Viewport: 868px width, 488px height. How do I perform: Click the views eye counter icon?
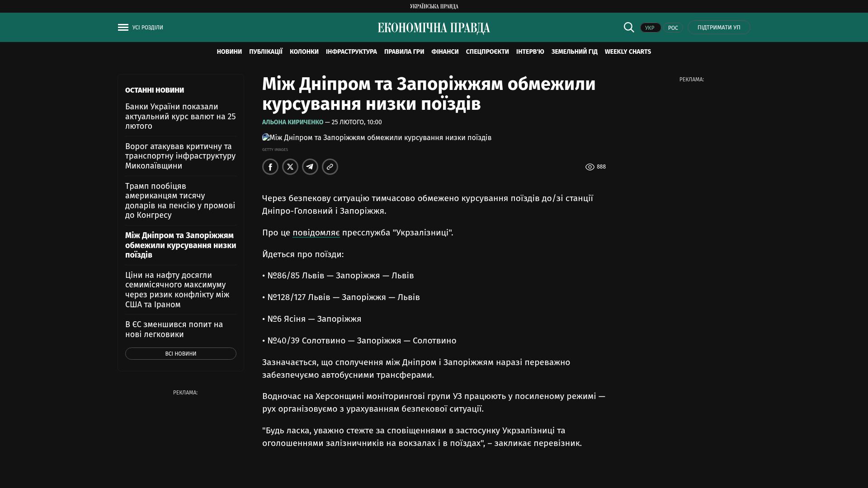pyautogui.click(x=590, y=167)
